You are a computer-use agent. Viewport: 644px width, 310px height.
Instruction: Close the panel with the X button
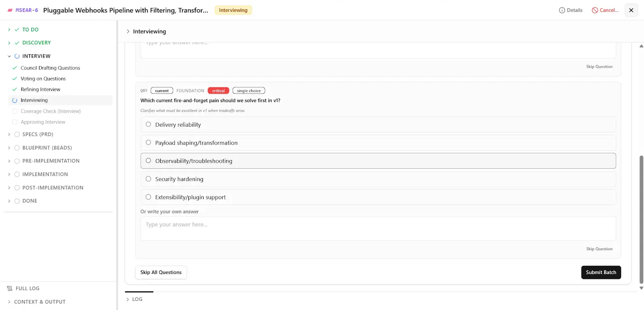point(631,10)
